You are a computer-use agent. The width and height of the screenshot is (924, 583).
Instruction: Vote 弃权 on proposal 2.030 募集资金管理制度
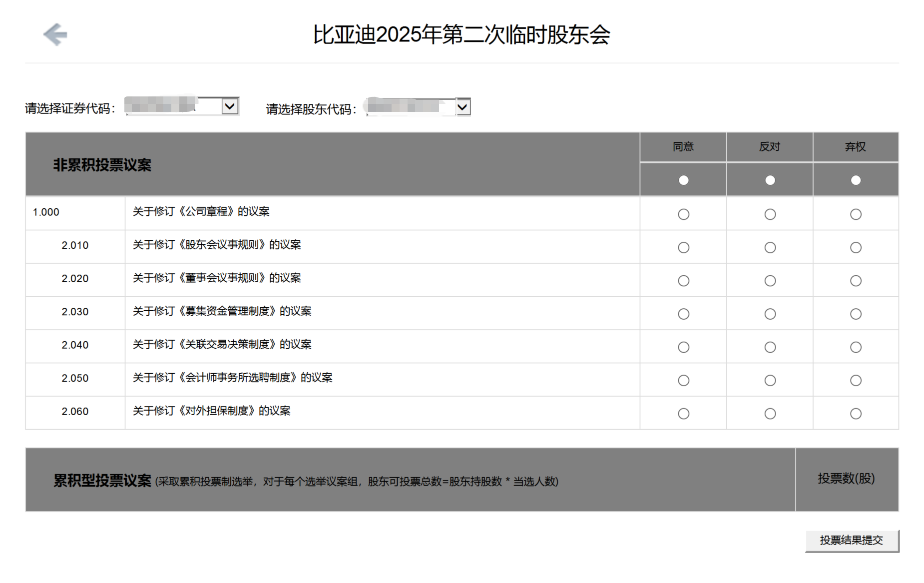856,314
